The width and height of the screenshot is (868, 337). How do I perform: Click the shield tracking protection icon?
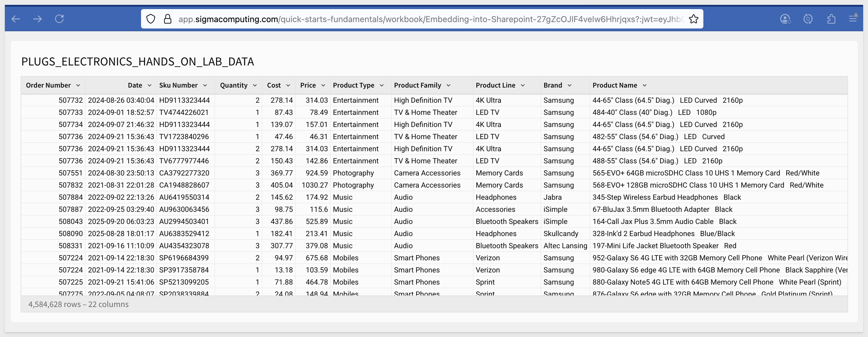pos(151,19)
